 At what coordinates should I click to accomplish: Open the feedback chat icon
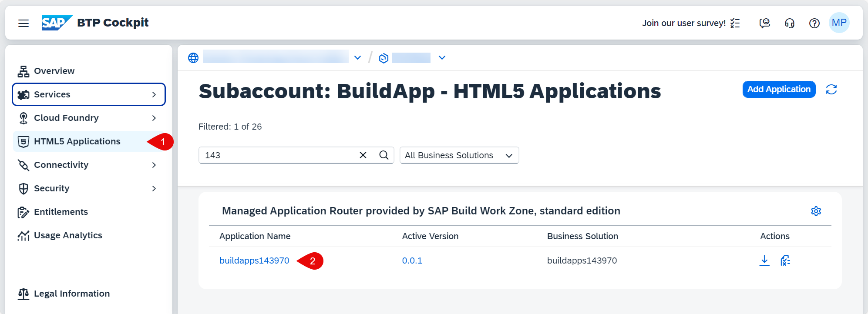765,23
